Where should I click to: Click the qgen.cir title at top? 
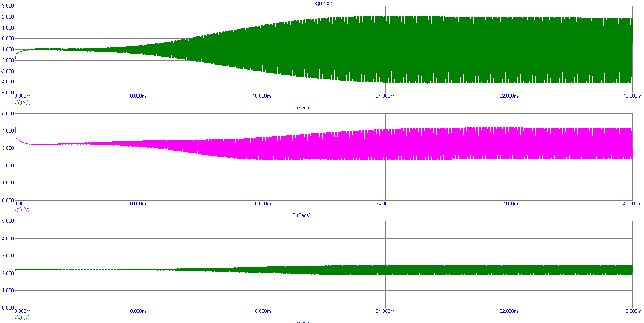tap(323, 3)
